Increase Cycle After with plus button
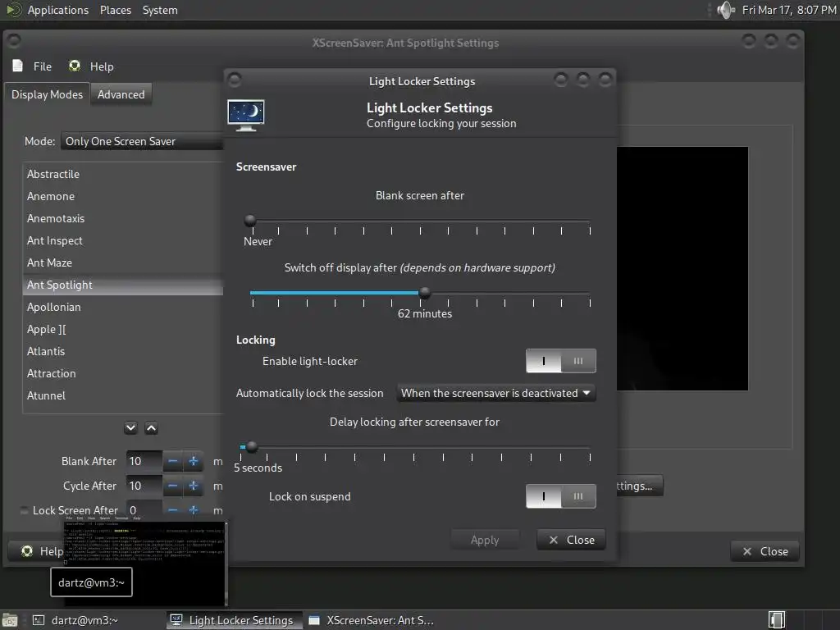840x630 pixels. click(194, 486)
